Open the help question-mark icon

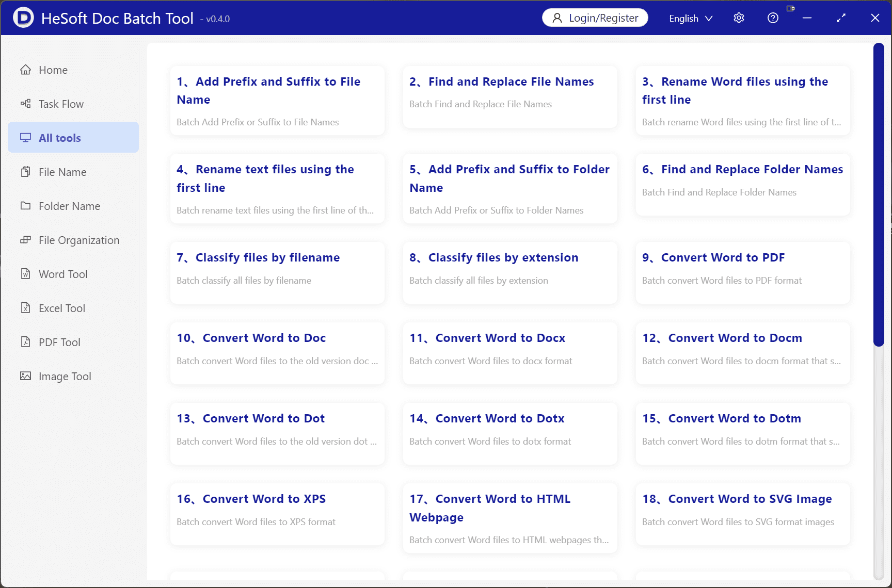(773, 18)
